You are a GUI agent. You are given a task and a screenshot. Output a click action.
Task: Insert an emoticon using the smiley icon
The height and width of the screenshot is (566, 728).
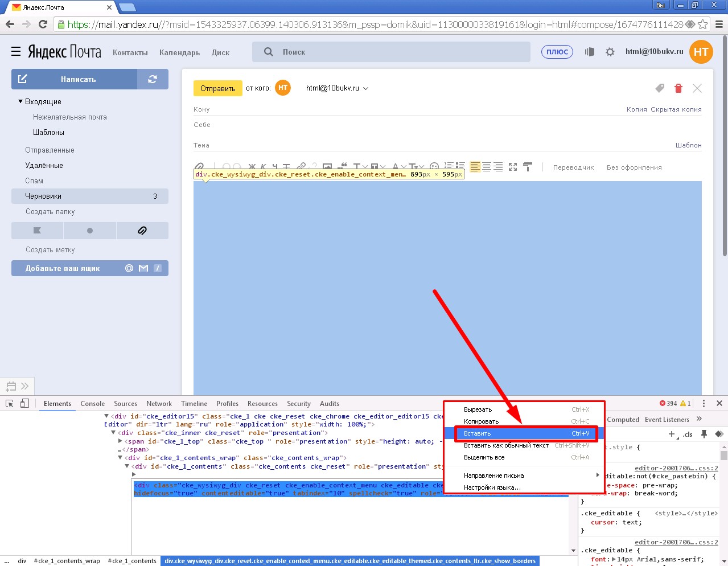[434, 167]
